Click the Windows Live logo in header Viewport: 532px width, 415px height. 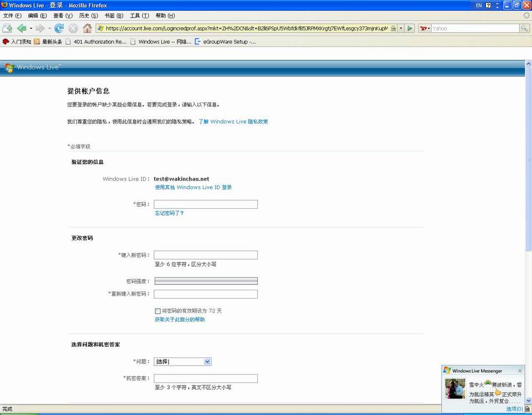pos(33,68)
